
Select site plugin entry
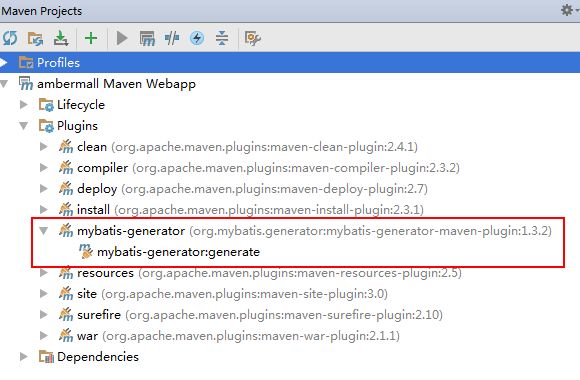pyautogui.click(x=232, y=294)
